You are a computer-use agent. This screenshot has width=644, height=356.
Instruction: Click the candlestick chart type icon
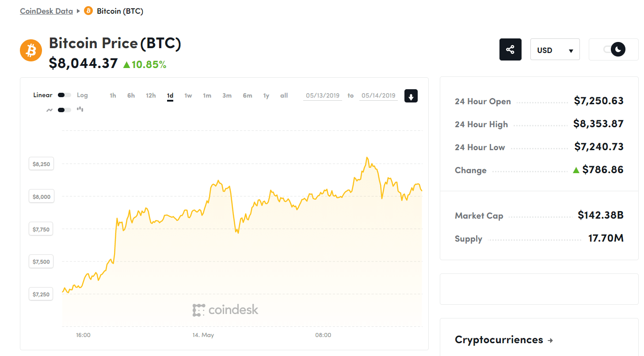coord(80,109)
